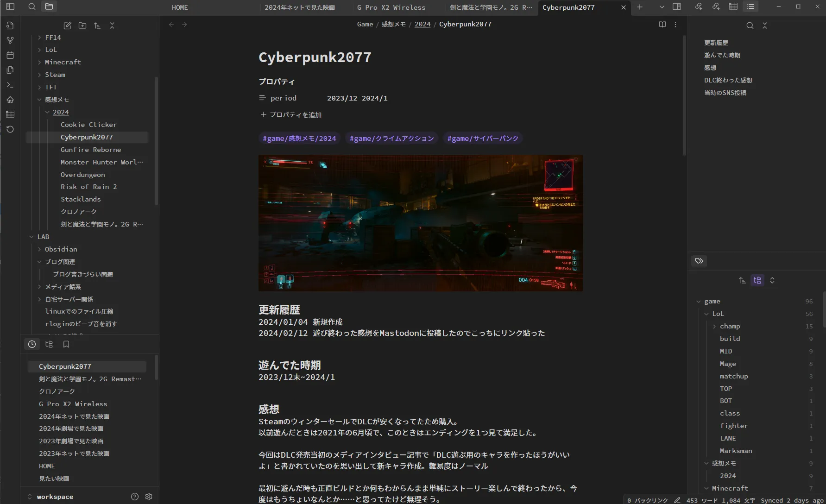
Task: Open the search tab in left sidebar
Action: [32, 6]
